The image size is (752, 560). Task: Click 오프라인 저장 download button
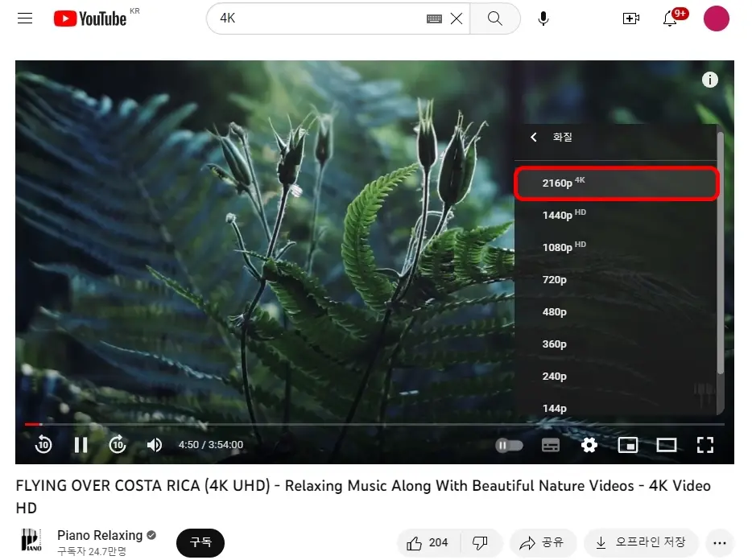[641, 543]
